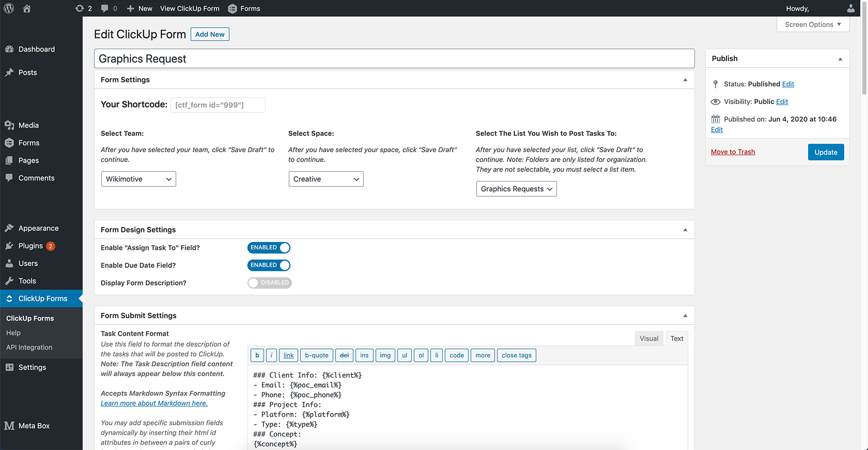Click the img editor button
Image resolution: width=868 pixels, height=450 pixels.
(x=385, y=355)
